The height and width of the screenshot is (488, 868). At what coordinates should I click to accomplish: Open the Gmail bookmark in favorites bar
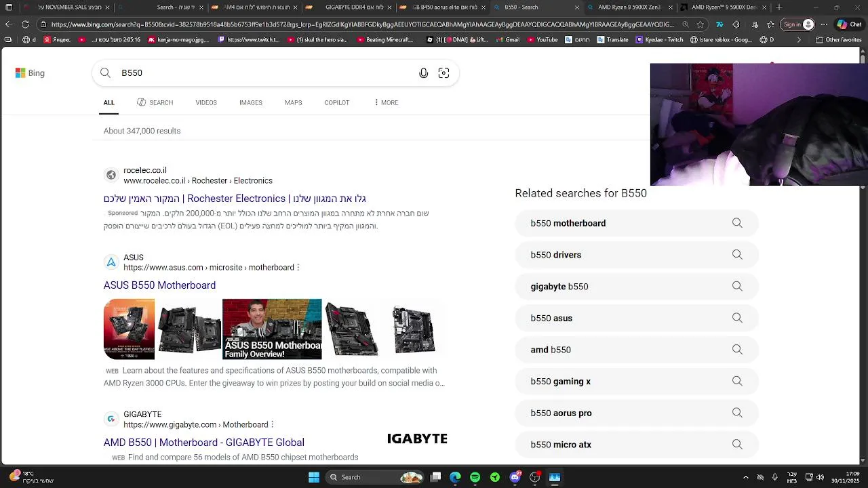pos(507,40)
